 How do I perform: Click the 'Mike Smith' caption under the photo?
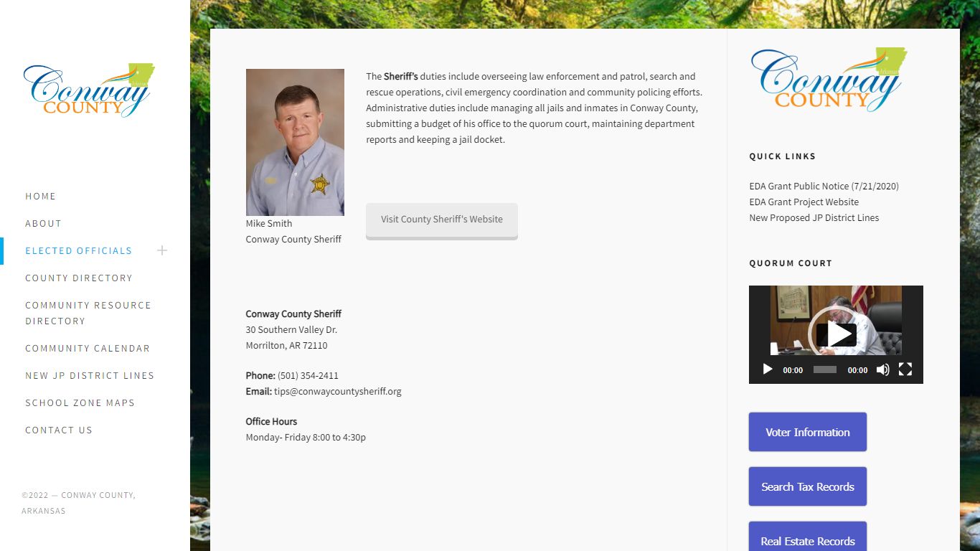click(x=269, y=223)
